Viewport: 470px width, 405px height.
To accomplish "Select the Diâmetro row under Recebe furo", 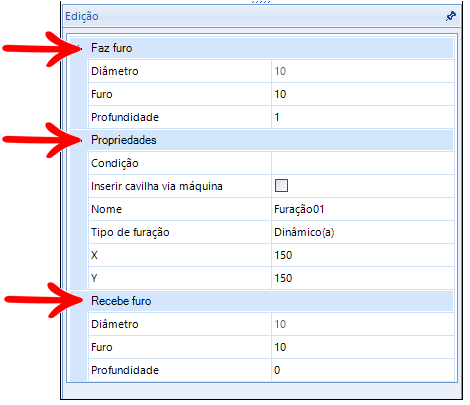I will click(271, 324).
